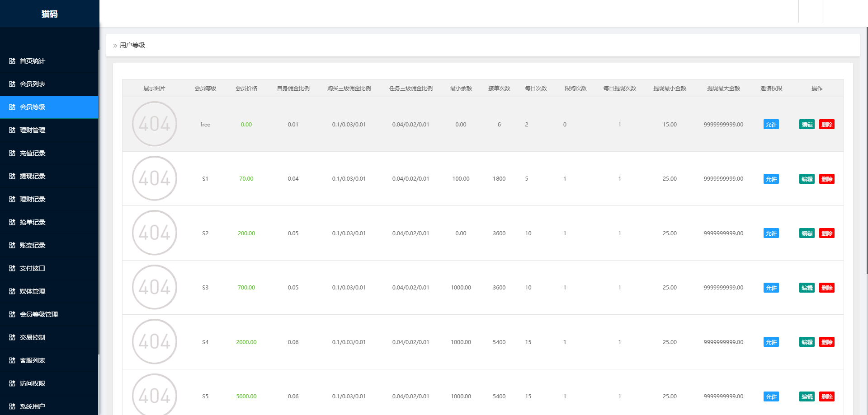The height and width of the screenshot is (415, 868).
Task: Delete the S4 level with 删除
Action: (x=826, y=342)
